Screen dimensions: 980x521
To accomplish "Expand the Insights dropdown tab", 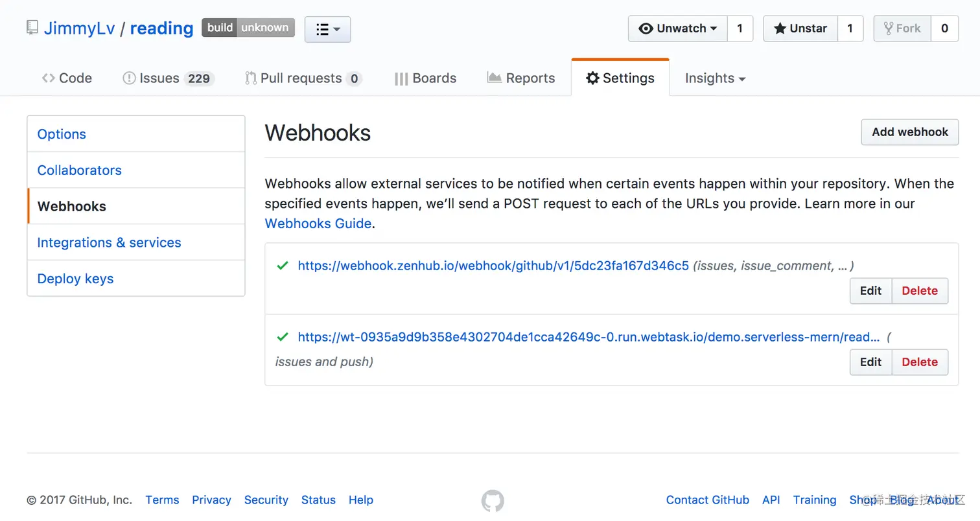I will [715, 78].
